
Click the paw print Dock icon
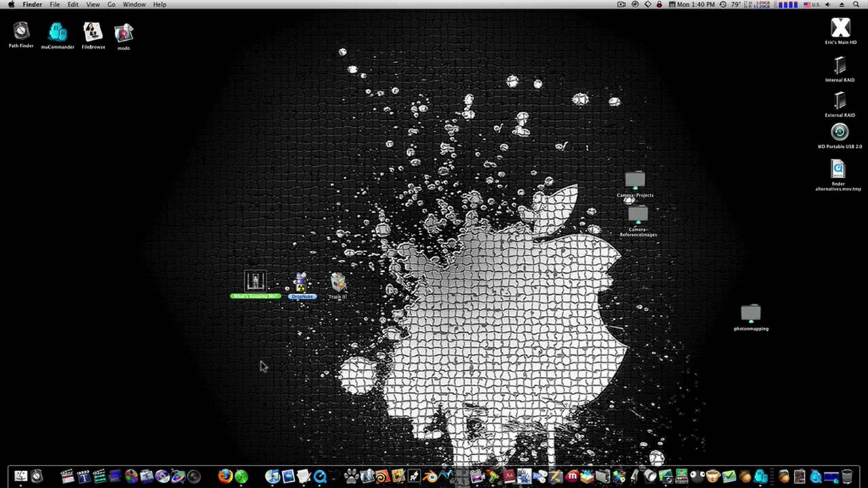click(351, 476)
